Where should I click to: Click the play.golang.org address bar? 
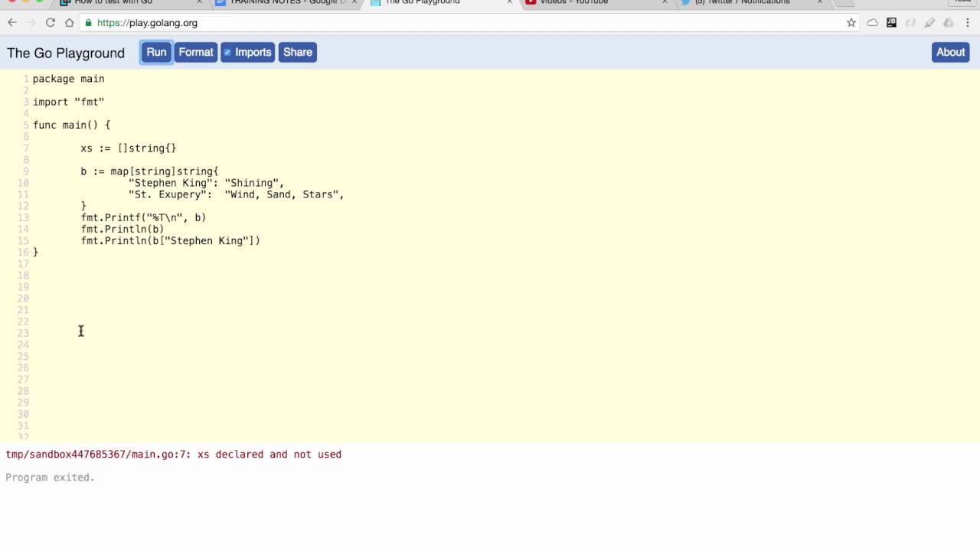coord(459,23)
